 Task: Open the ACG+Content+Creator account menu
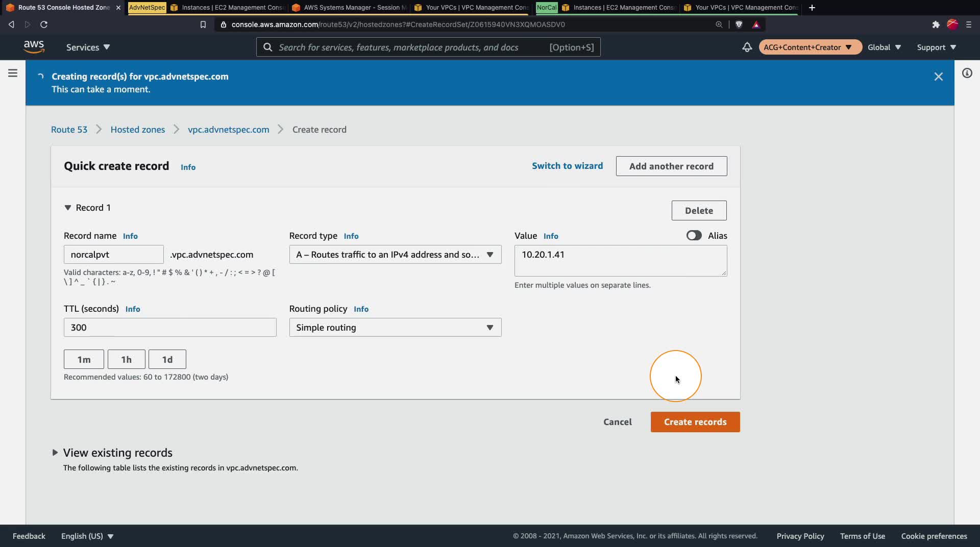(x=810, y=47)
